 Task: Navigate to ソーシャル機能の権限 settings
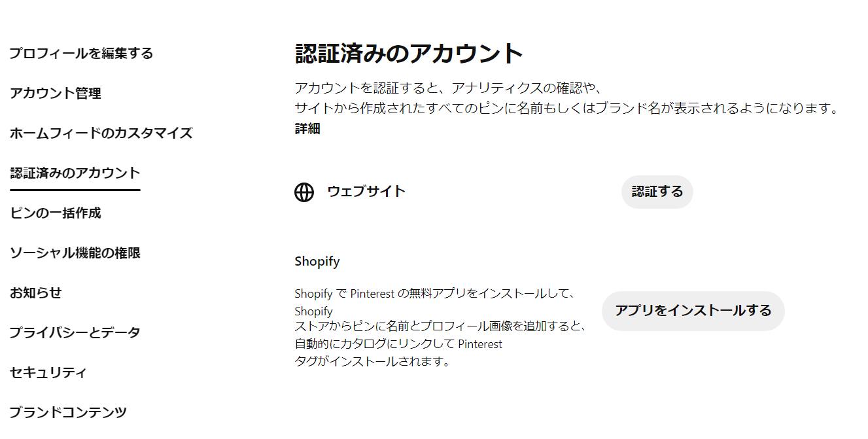[75, 253]
